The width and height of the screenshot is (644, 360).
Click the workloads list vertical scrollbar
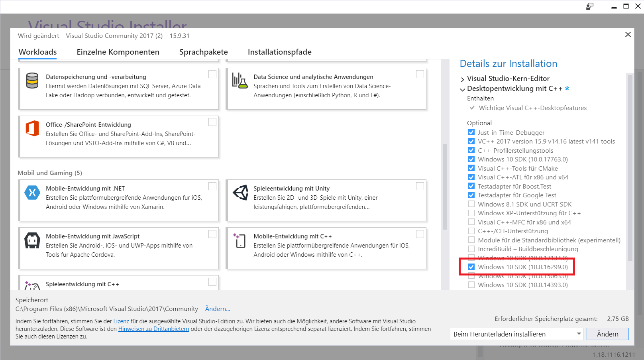tap(445, 187)
